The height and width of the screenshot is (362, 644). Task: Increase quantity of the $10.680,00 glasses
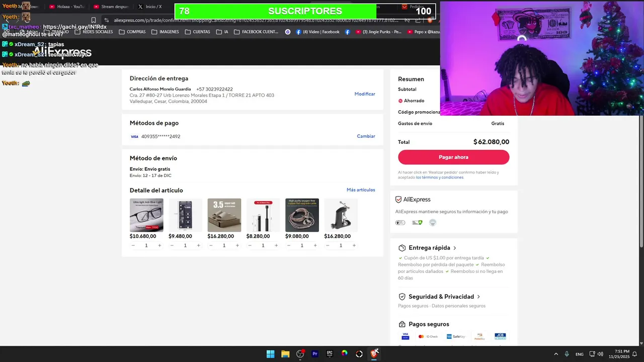pos(159,245)
